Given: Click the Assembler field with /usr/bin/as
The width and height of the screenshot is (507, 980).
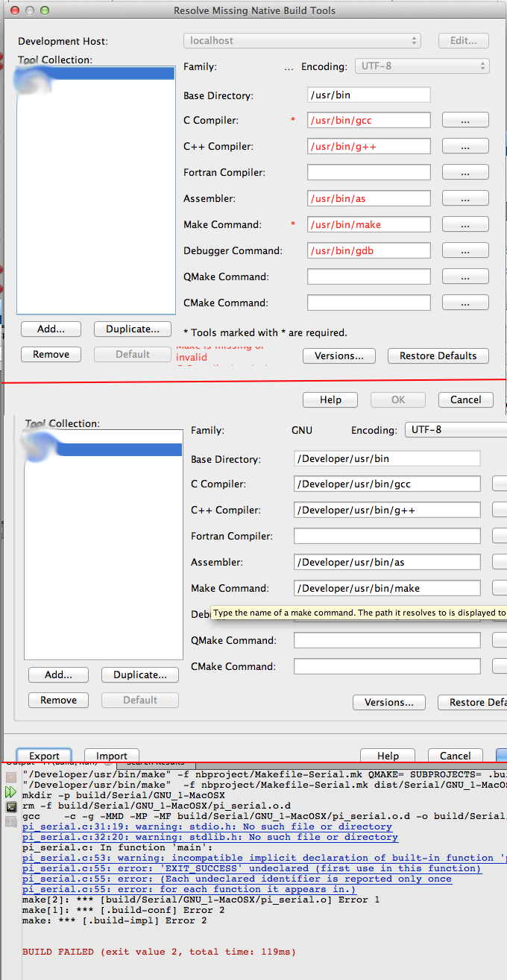Looking at the screenshot, I should 369,198.
